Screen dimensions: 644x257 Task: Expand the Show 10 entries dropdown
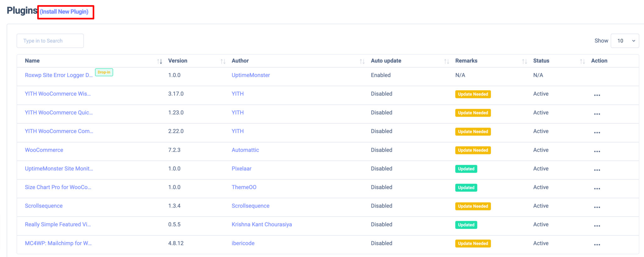[625, 41]
